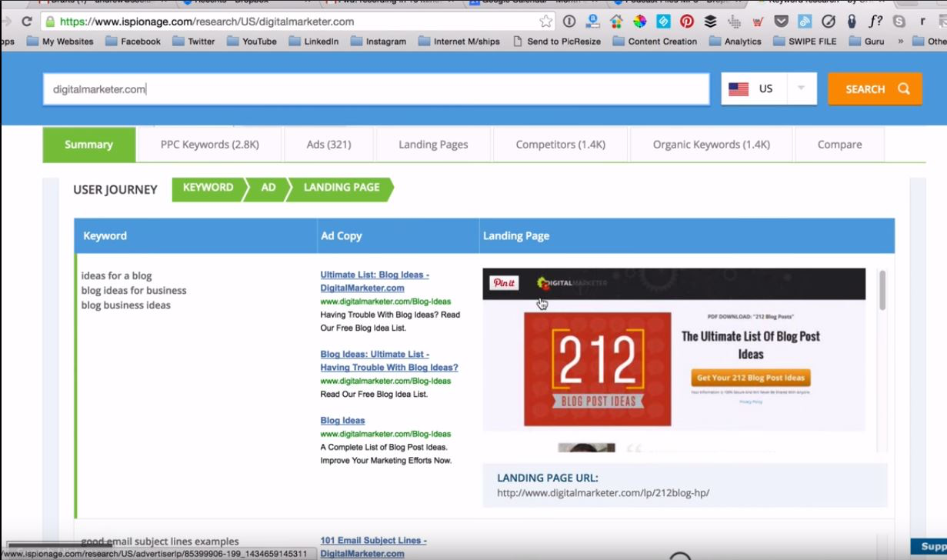Open the Organic Keywords (1.4K) tab
This screenshot has width=947, height=560.
click(x=712, y=145)
